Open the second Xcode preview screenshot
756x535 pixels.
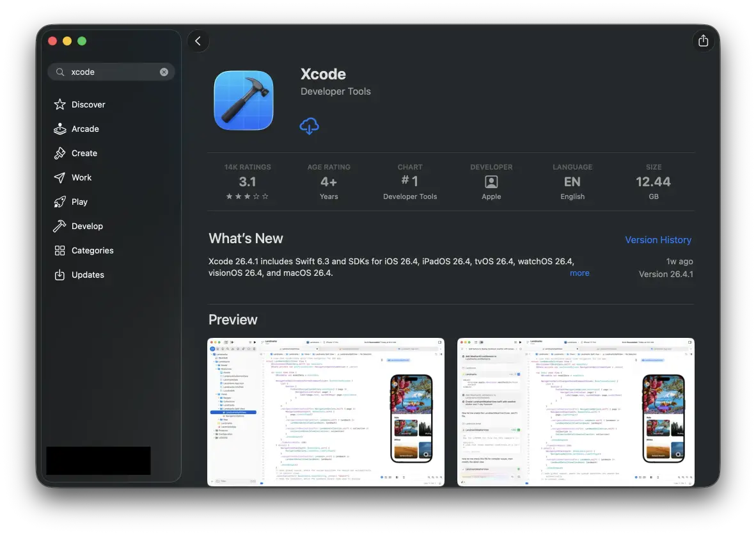click(576, 412)
